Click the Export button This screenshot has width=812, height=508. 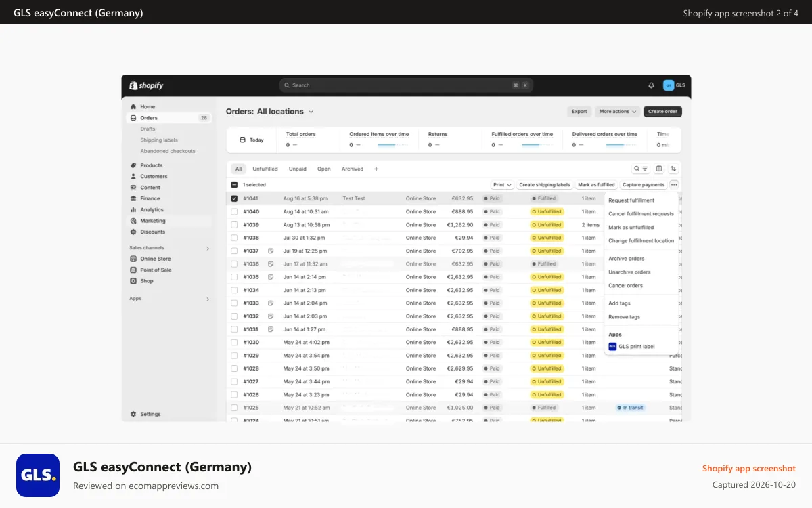tap(579, 112)
